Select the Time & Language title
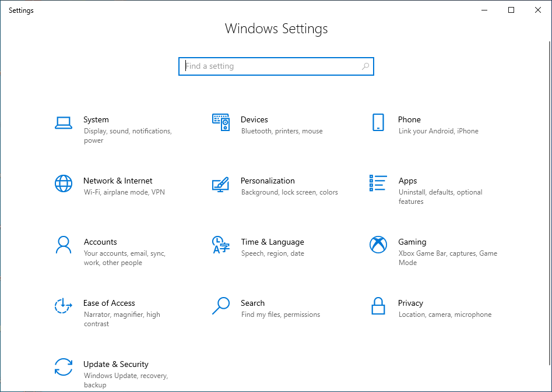This screenshot has width=552, height=392. [272, 242]
